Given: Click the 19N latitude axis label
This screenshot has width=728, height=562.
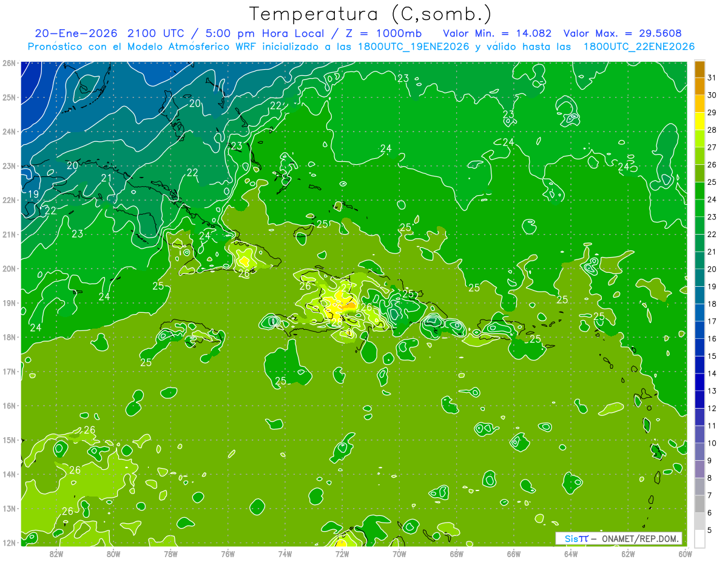Looking at the screenshot, I should 9,303.
